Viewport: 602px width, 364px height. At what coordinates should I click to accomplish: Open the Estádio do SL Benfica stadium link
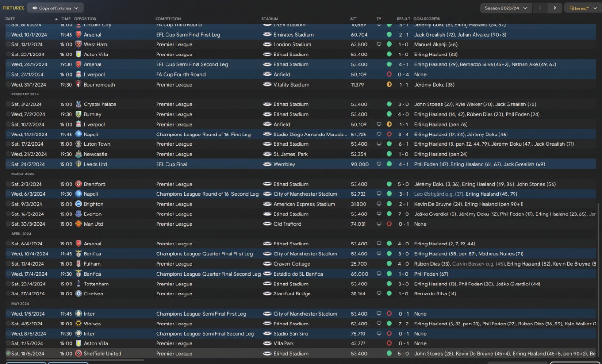[298, 274]
